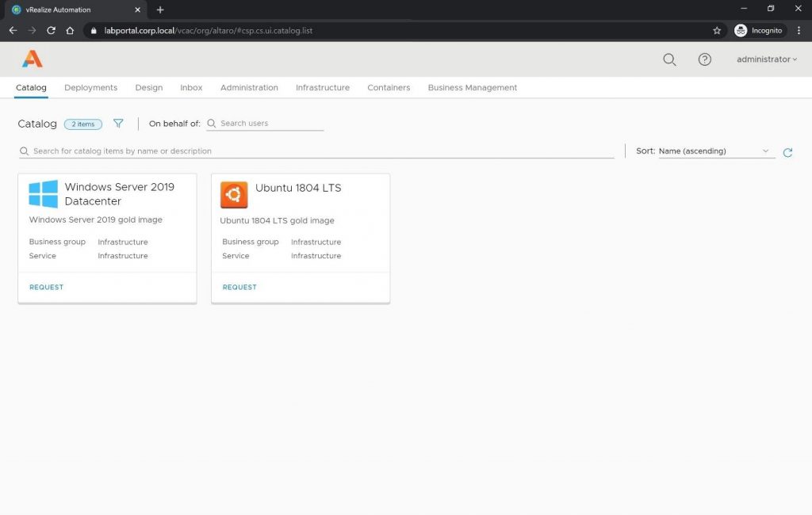Click the site lock icon in address bar
Screen dimensions: 812x515
[94, 31]
